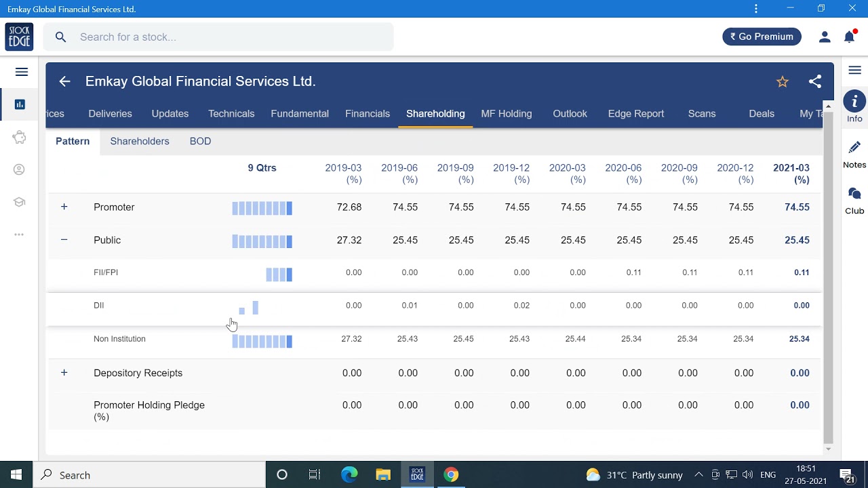The height and width of the screenshot is (488, 868).
Task: Open the hamburger menu in left sidebar
Action: coord(22,72)
